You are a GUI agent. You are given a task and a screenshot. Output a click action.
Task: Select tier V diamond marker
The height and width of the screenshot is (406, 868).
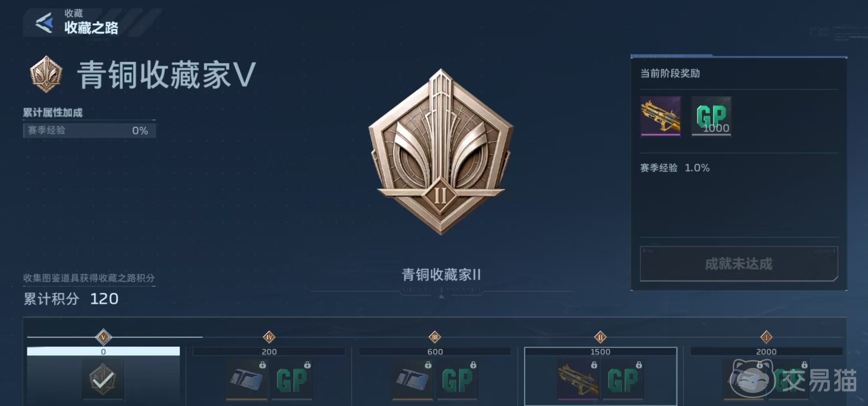click(x=103, y=337)
